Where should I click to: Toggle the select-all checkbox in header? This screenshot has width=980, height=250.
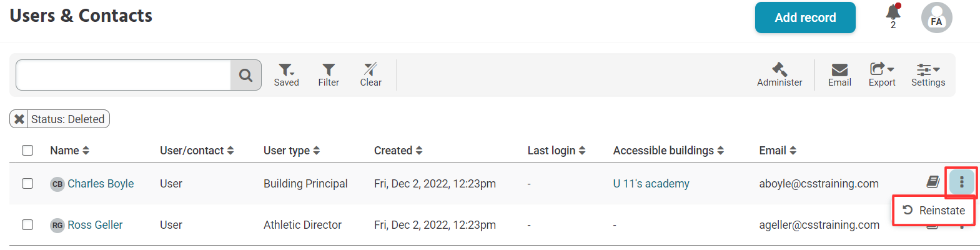(x=27, y=151)
